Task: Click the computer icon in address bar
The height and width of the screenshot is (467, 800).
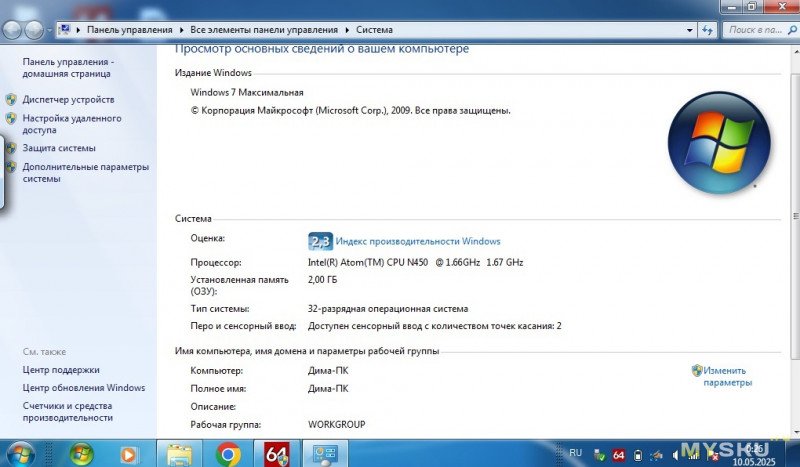Action: click(x=65, y=30)
